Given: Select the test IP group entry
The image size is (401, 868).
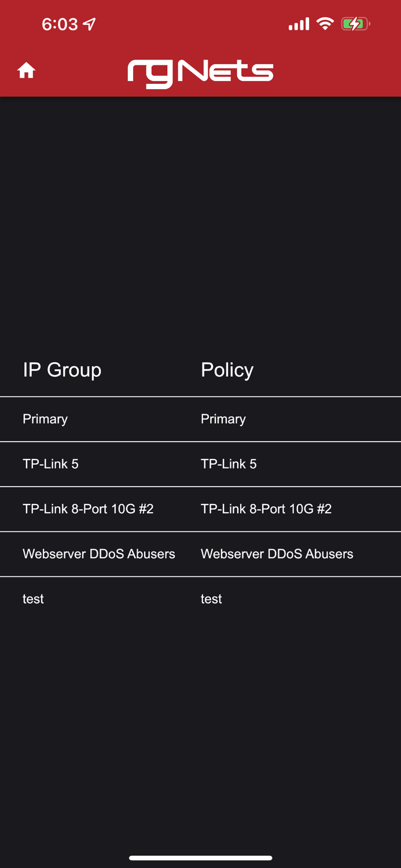Looking at the screenshot, I should tap(33, 599).
